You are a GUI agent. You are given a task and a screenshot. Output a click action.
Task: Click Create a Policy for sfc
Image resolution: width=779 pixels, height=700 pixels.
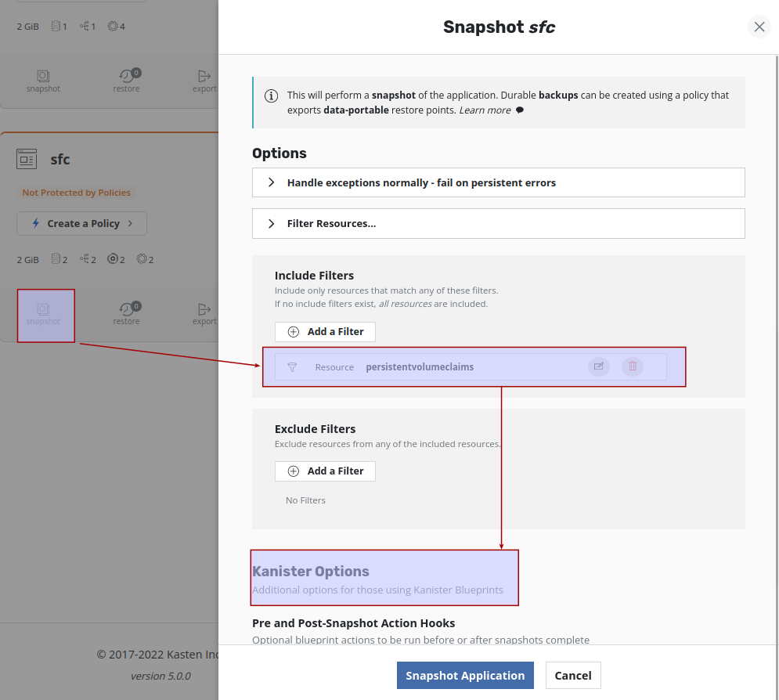(x=81, y=224)
